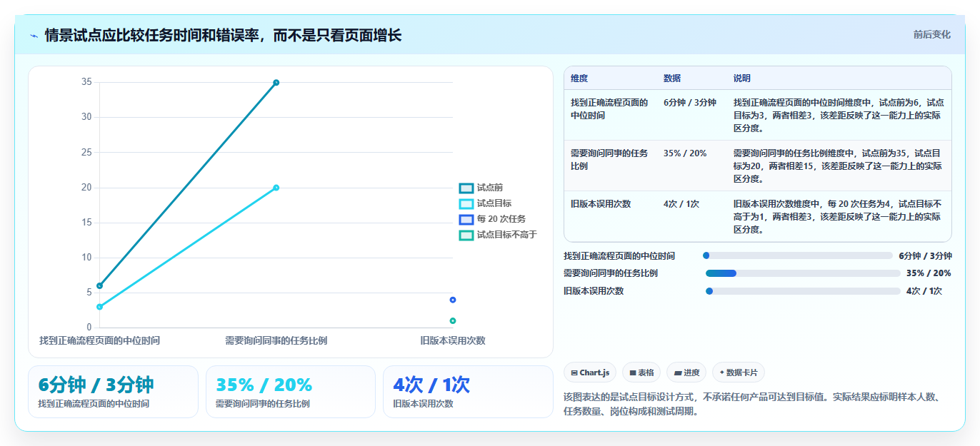Click the 旧版本误用次数 table row label
Image resolution: width=980 pixels, height=446 pixels.
[601, 204]
